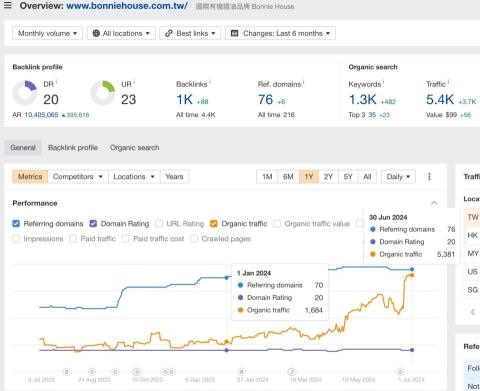Enable Paid traffic cost checkbox

coord(126,239)
